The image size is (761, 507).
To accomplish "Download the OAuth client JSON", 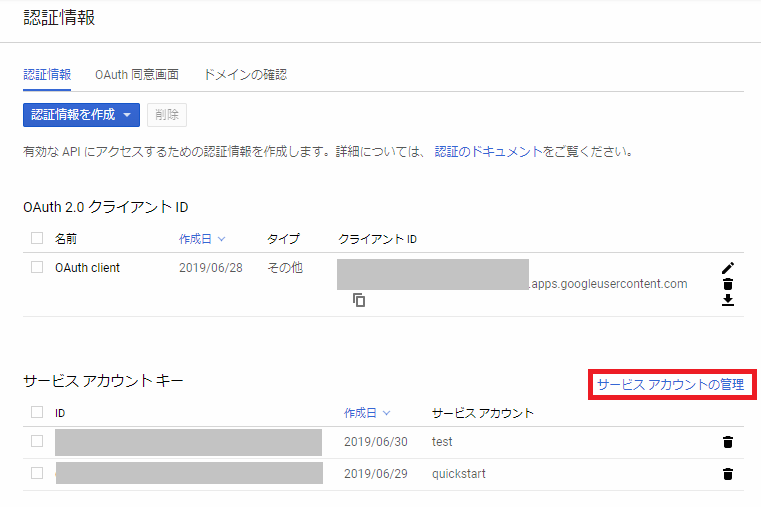I will coord(728,300).
